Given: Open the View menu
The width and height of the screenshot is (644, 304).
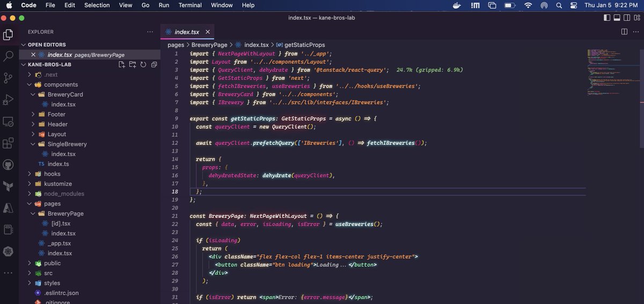Looking at the screenshot, I should click(x=126, y=5).
